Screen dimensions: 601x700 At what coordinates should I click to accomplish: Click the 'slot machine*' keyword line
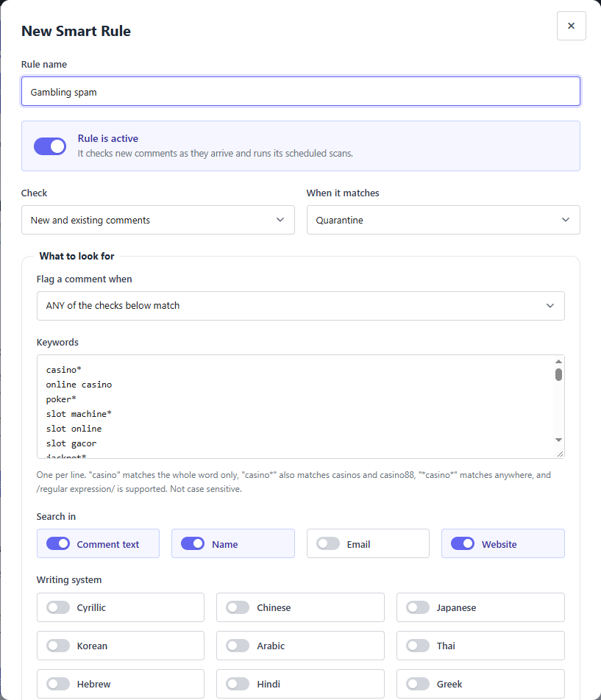tap(79, 414)
